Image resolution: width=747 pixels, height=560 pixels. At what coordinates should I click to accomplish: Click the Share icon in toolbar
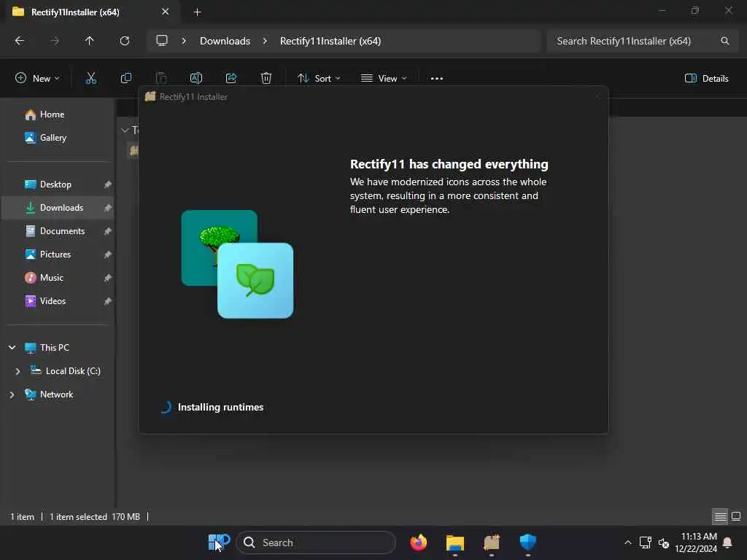click(231, 78)
